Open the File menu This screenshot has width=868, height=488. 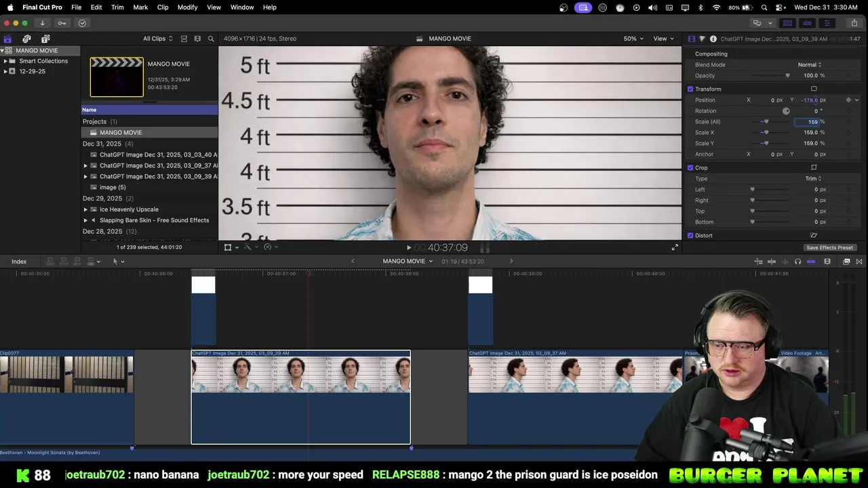[x=77, y=7]
